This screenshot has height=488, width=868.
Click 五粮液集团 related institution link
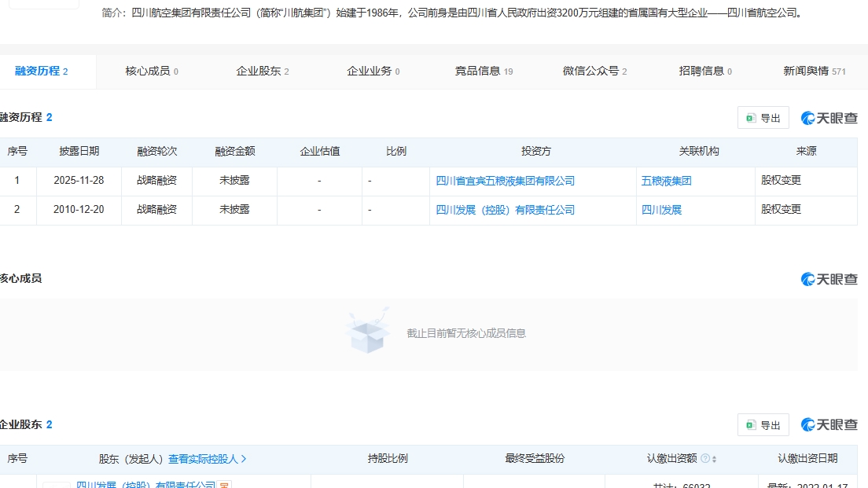(x=666, y=181)
